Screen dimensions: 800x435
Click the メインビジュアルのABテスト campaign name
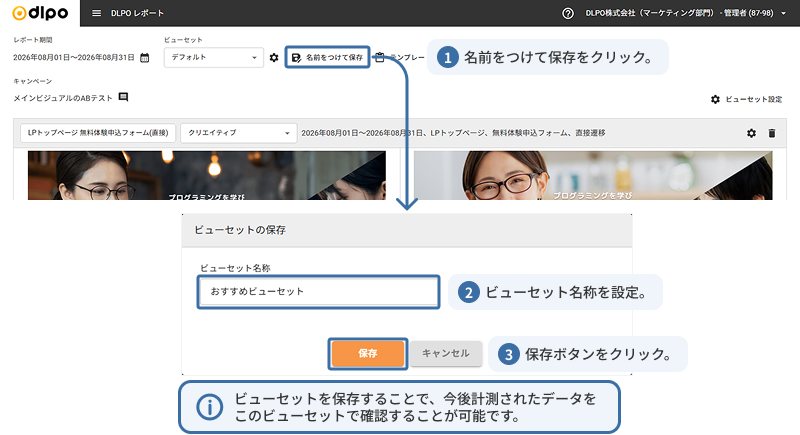[x=63, y=98]
